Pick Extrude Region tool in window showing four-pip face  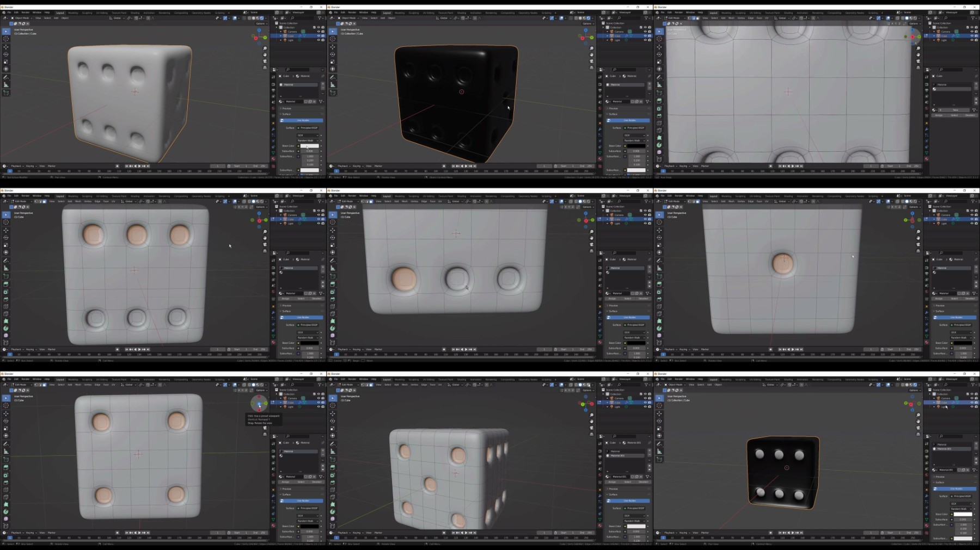coord(6,467)
